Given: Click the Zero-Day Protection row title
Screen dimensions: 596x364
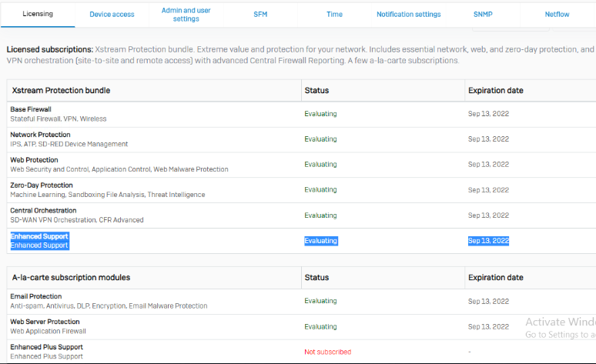Looking at the screenshot, I should 42,185.
